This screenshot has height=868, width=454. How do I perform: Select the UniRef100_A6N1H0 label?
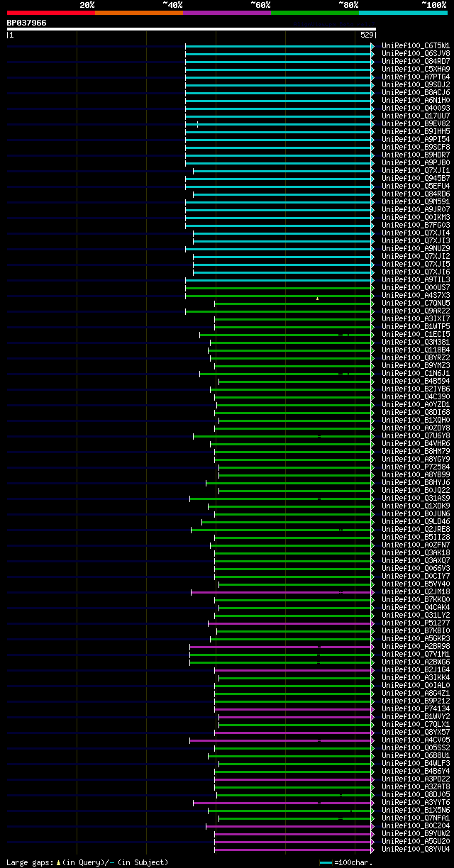(x=416, y=100)
